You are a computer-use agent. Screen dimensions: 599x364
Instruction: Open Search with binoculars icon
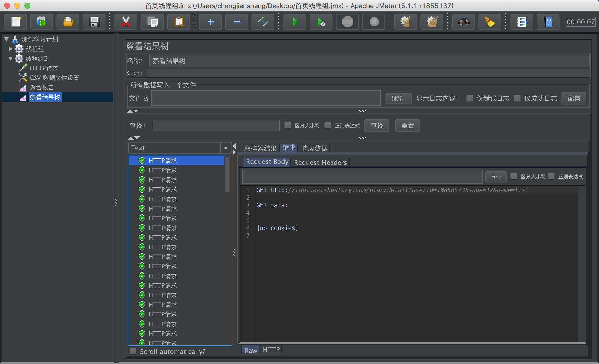click(x=464, y=22)
